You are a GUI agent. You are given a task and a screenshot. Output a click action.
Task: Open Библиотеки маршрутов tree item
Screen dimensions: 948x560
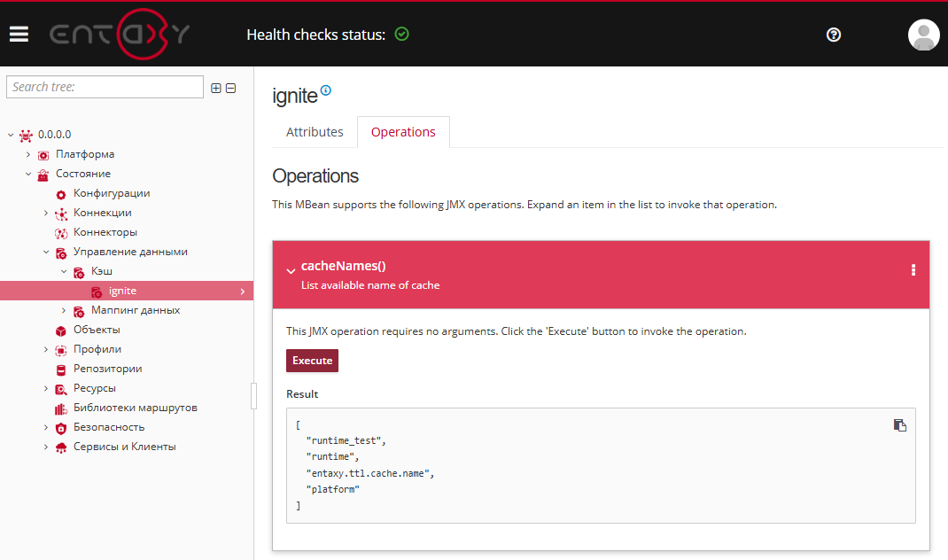(135, 408)
